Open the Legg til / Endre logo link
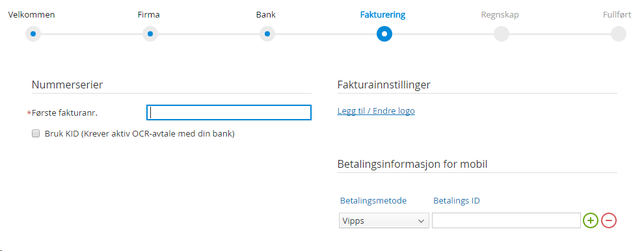Viewport: 644px width, 251px height. coord(376,111)
